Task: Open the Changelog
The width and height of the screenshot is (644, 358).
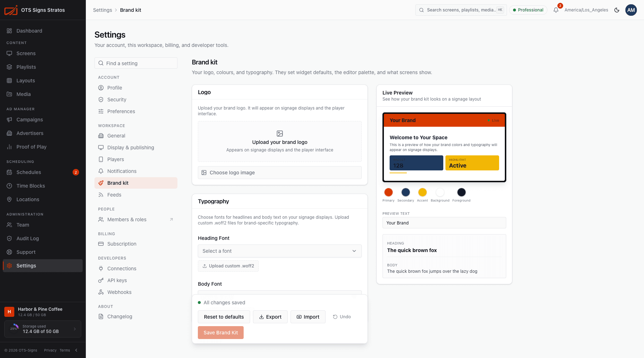Action: coord(136,316)
